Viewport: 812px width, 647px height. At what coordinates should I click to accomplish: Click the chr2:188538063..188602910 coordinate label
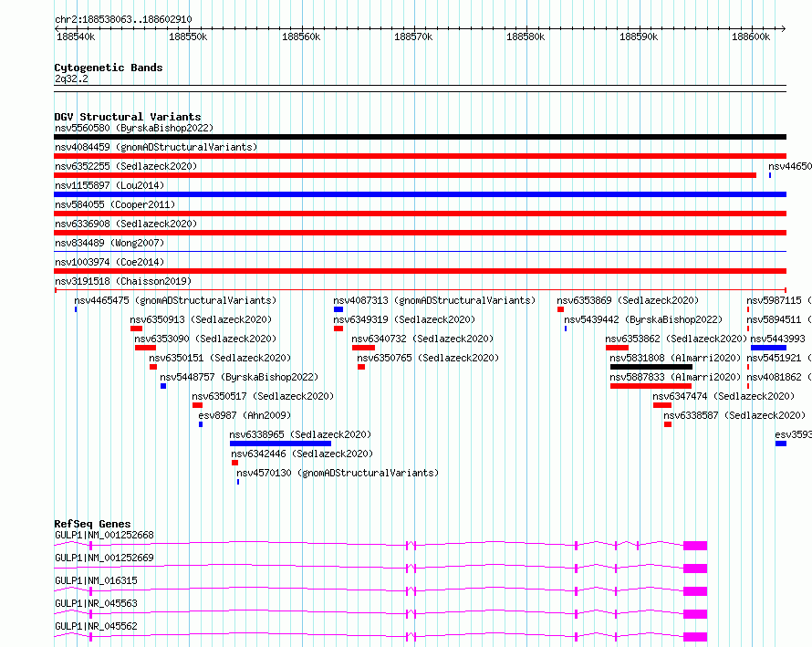pyautogui.click(x=123, y=19)
